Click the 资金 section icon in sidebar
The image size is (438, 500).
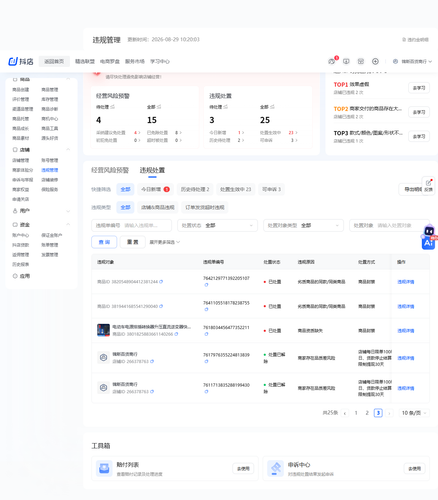[15, 225]
